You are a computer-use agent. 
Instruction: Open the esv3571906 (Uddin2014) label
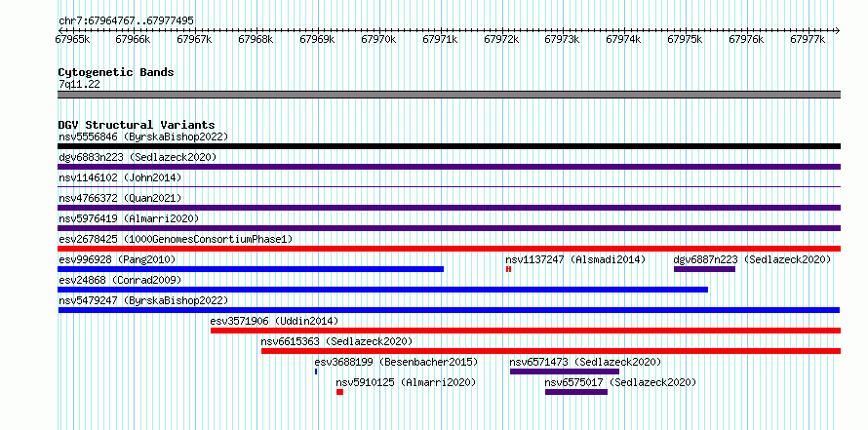click(x=275, y=321)
